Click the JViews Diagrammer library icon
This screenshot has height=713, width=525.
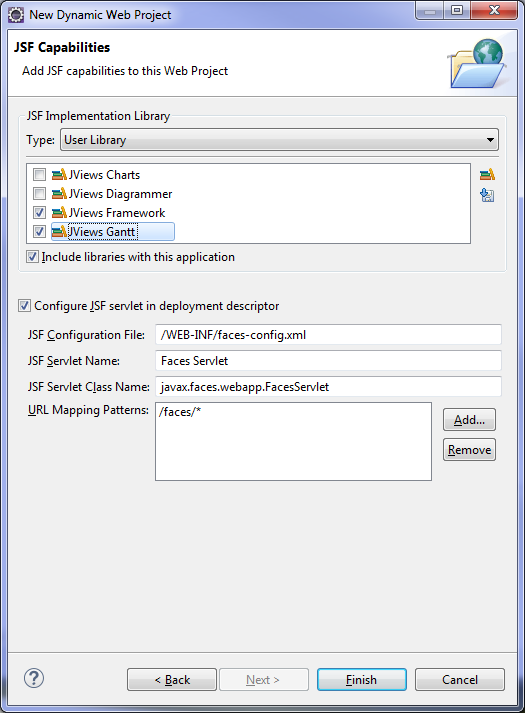tap(59, 194)
